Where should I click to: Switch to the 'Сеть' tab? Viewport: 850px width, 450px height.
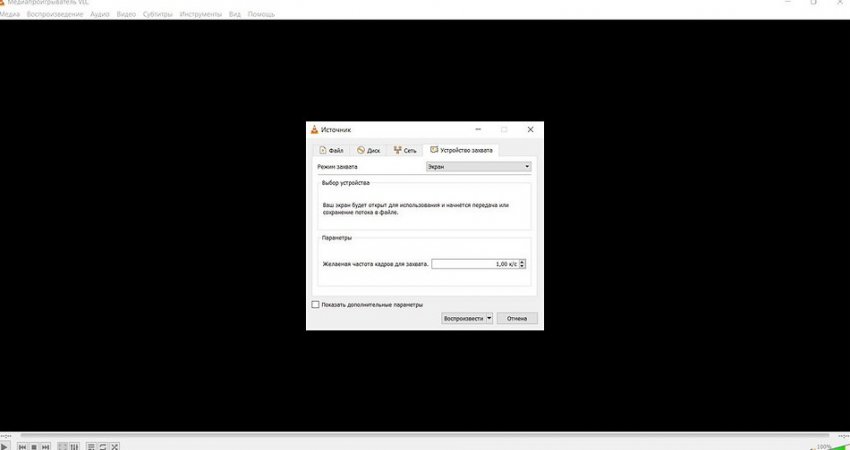[x=405, y=150]
